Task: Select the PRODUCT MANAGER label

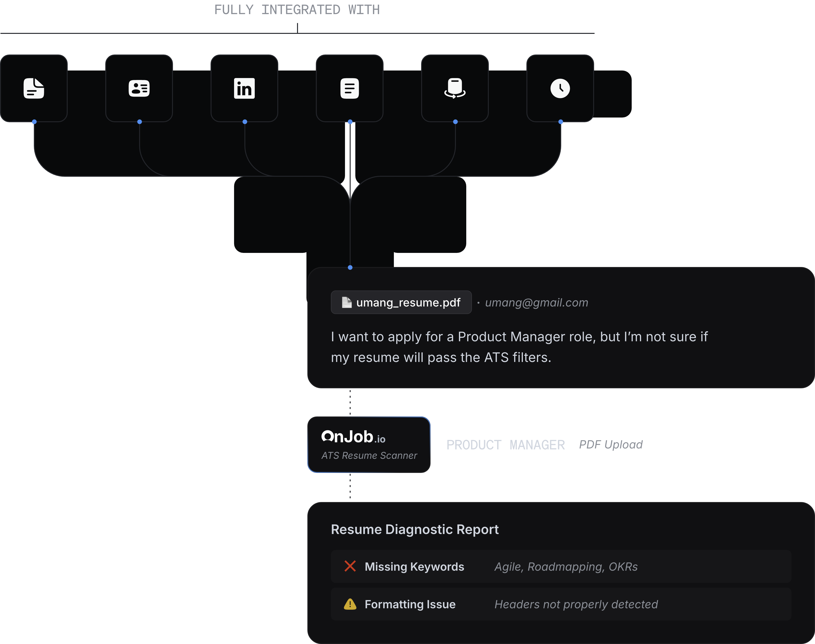Action: [x=505, y=445]
